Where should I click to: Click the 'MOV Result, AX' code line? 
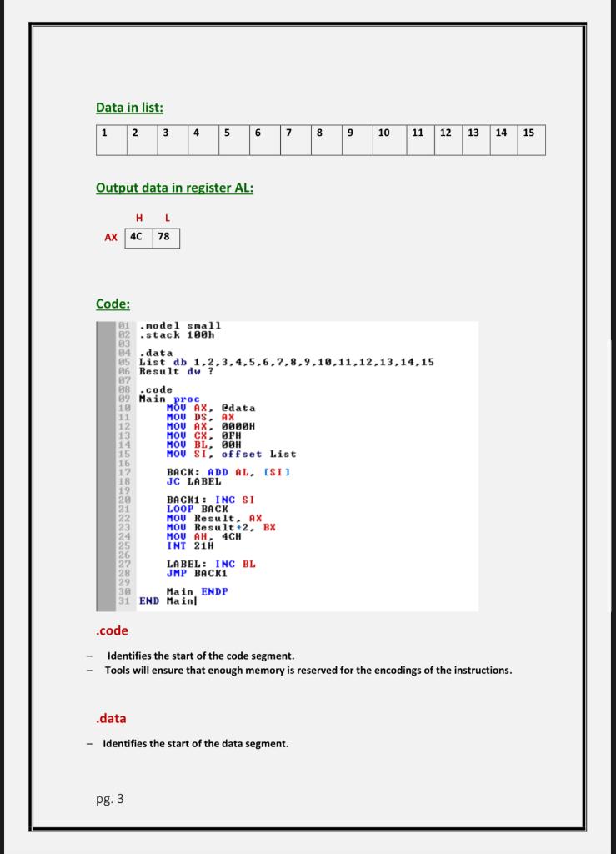coord(214,519)
